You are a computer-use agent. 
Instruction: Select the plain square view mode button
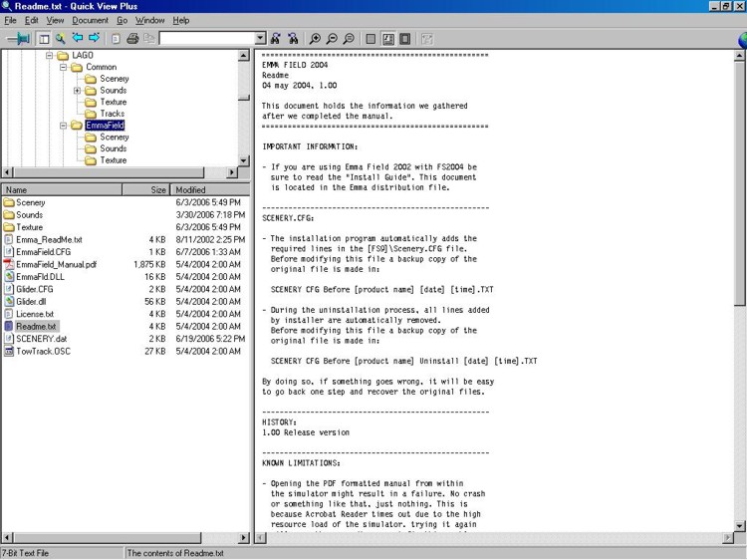click(x=371, y=39)
